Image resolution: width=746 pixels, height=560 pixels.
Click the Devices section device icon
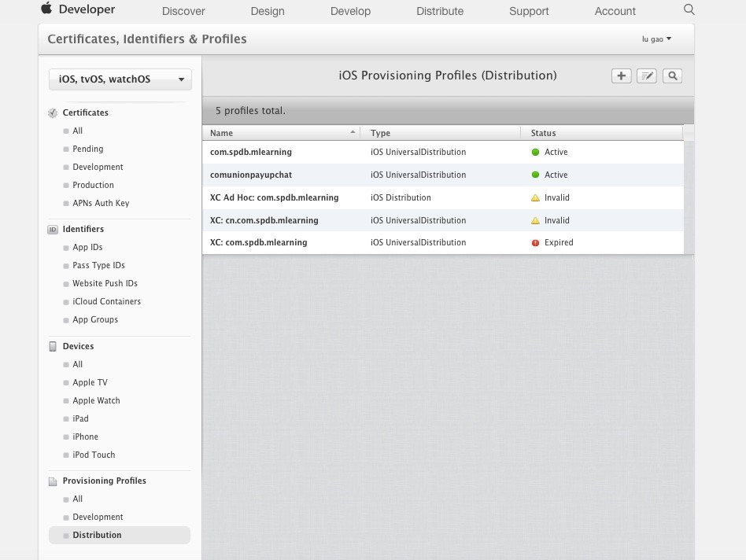(x=53, y=346)
